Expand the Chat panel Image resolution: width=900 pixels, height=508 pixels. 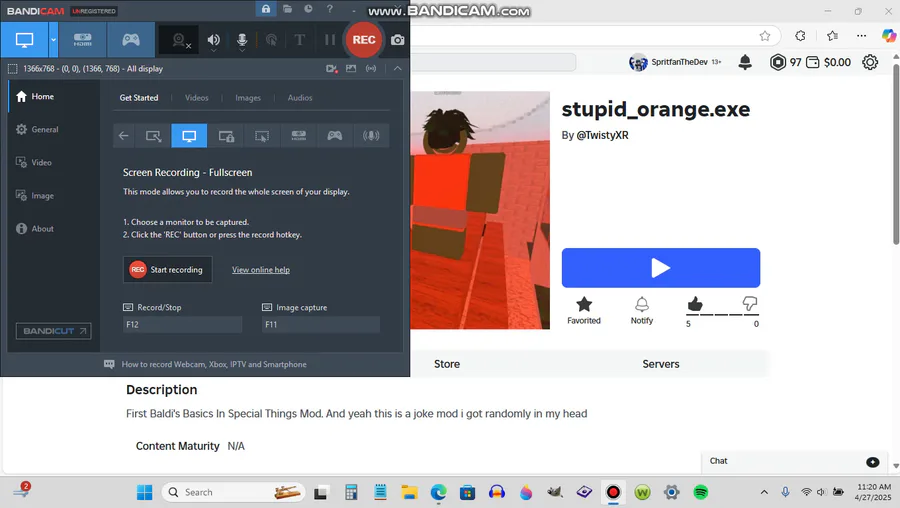click(794, 462)
